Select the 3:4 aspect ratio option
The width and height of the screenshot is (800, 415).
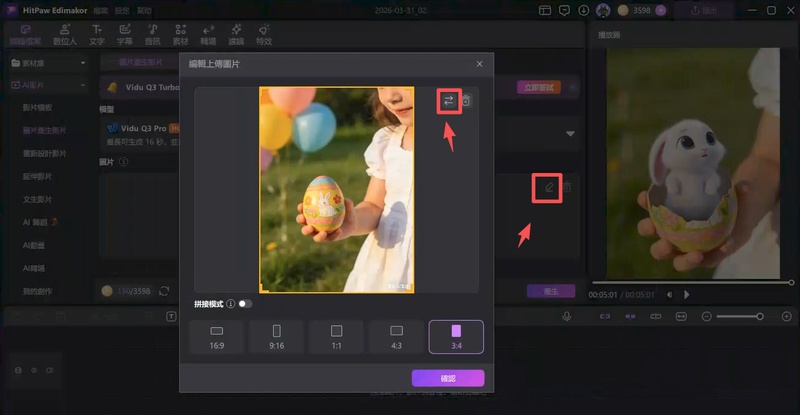coord(456,337)
